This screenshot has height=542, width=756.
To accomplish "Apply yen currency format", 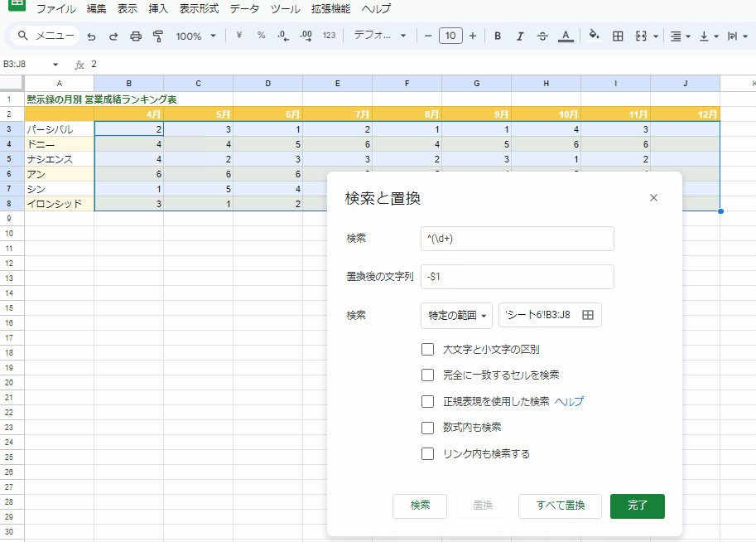I will (x=238, y=36).
